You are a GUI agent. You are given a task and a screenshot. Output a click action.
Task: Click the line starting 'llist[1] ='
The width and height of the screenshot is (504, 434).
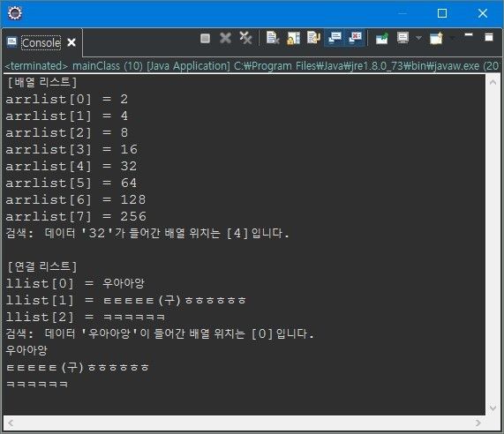[126, 301]
